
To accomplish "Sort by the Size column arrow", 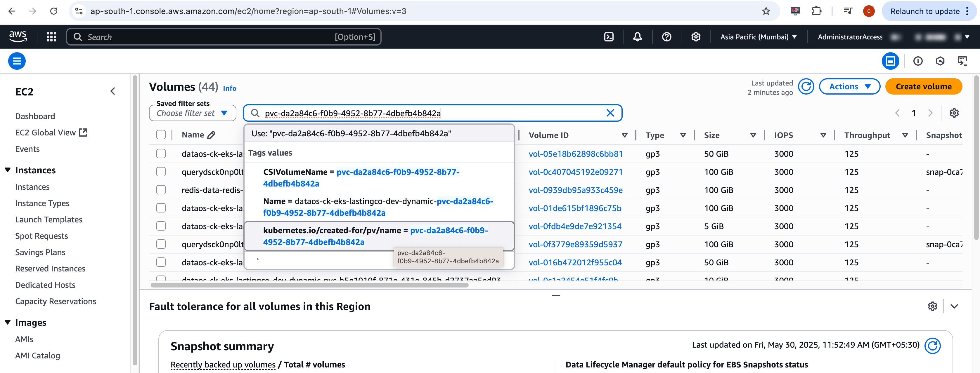I will 753,135.
